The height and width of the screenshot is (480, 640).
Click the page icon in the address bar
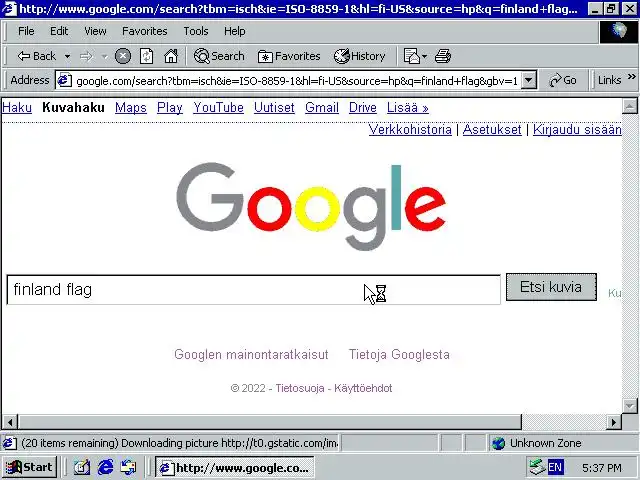[x=64, y=80]
